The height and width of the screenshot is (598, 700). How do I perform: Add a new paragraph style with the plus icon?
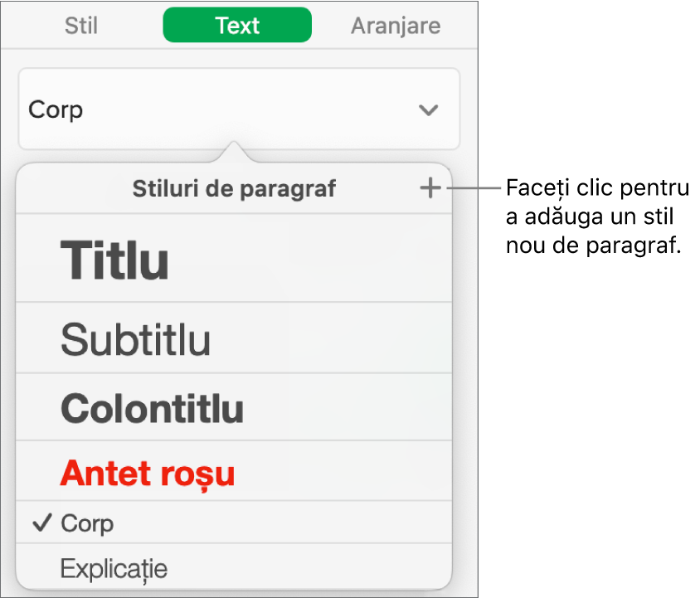point(430,188)
